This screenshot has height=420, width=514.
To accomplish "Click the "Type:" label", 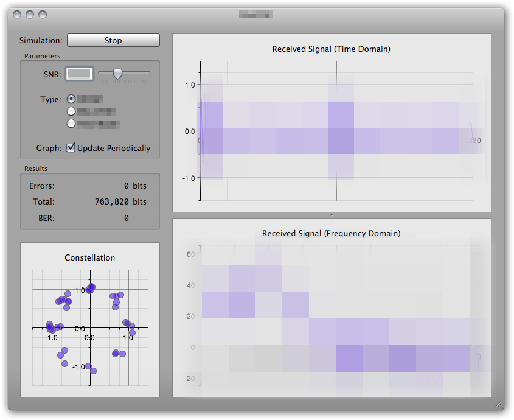I will pos(51,99).
